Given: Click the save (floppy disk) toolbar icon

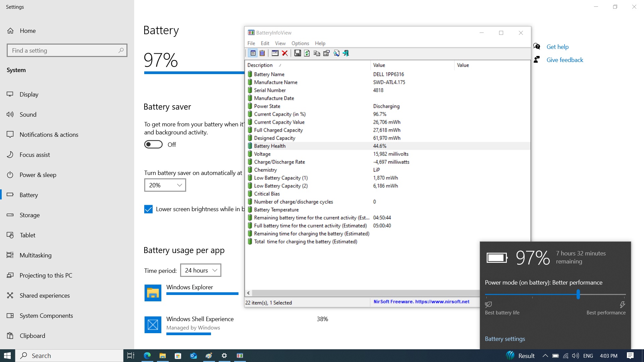Looking at the screenshot, I should [x=298, y=53].
